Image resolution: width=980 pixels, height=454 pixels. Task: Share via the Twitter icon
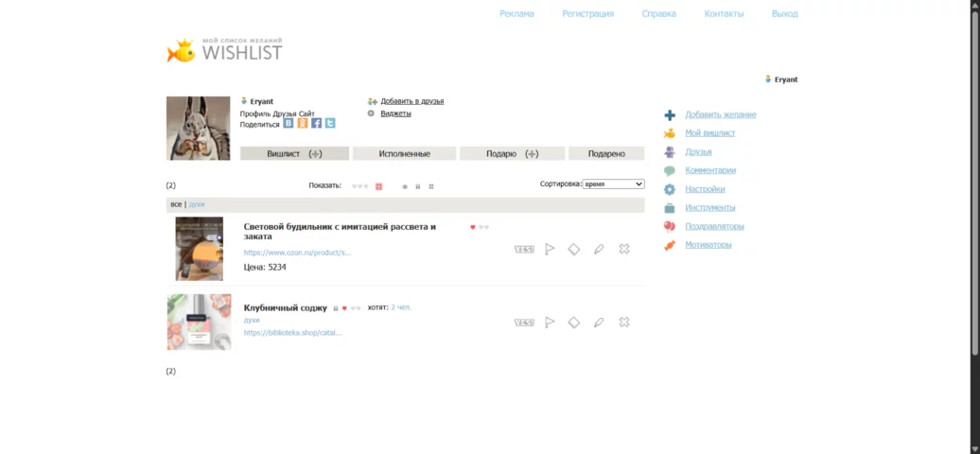pyautogui.click(x=330, y=123)
